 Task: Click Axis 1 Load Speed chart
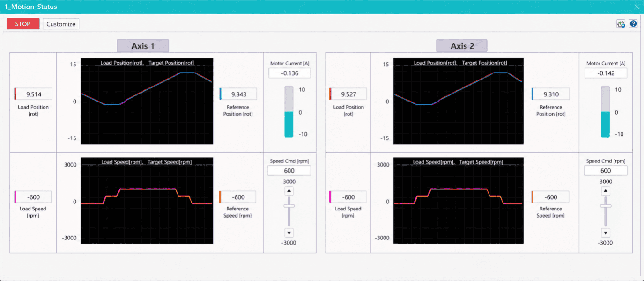tap(147, 200)
